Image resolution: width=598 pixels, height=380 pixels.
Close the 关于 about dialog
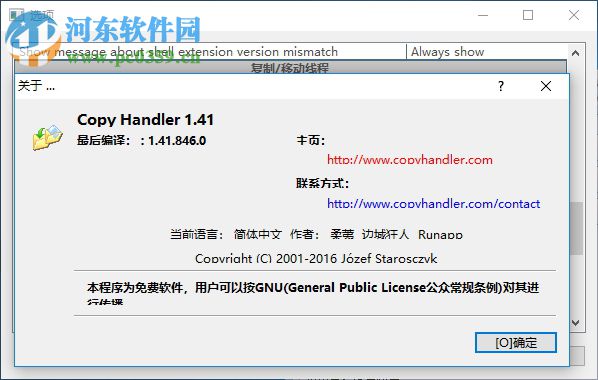pyautogui.click(x=546, y=86)
